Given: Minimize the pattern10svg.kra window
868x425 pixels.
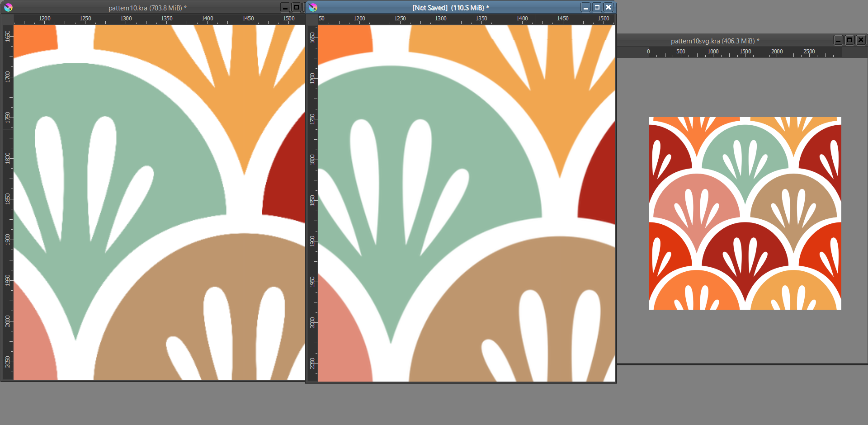Looking at the screenshot, I should click(838, 40).
